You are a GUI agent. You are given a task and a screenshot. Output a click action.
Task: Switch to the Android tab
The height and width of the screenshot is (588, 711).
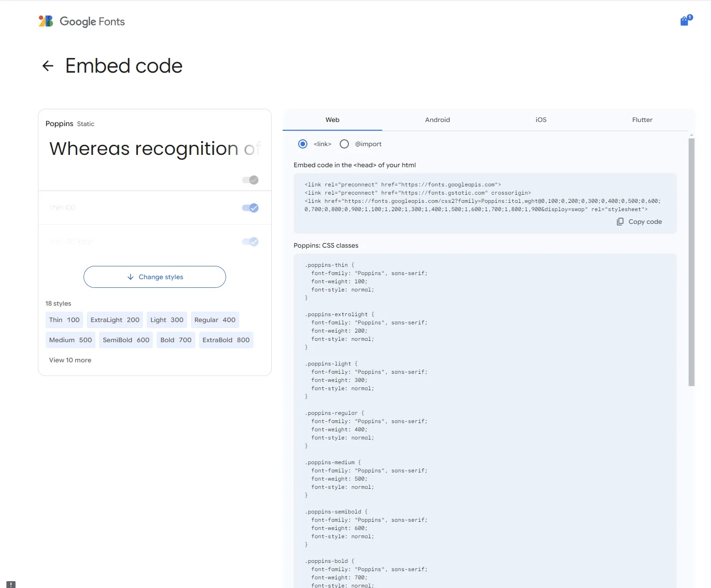(437, 120)
